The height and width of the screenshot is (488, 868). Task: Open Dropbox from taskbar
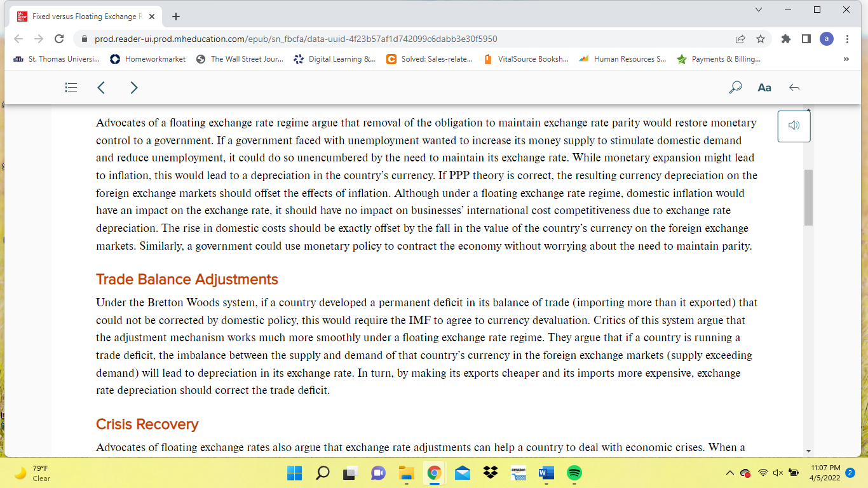coord(490,473)
